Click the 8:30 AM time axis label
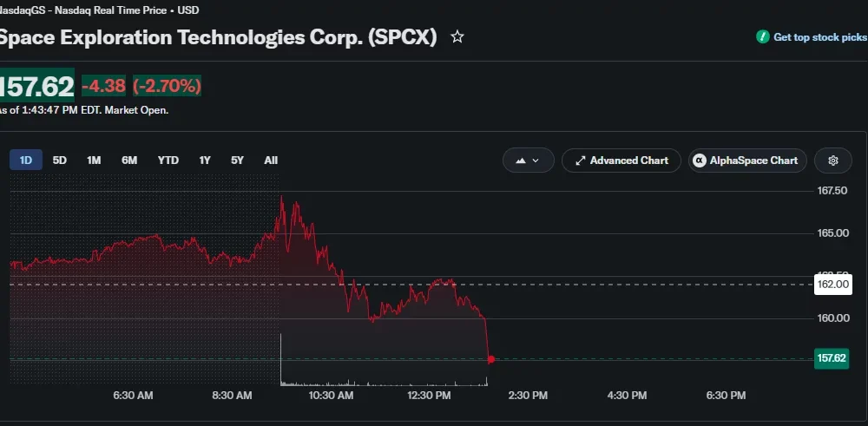This screenshot has height=426, width=868. pyautogui.click(x=232, y=396)
